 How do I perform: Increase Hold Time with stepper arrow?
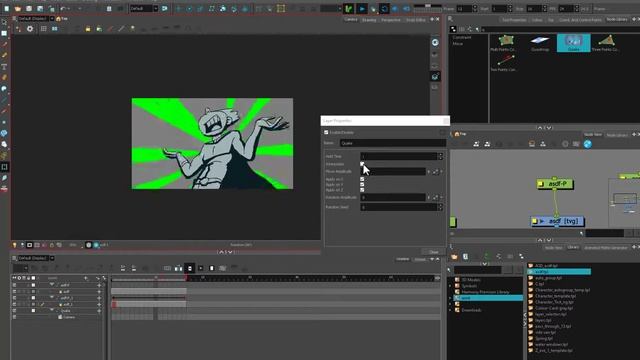coord(440,155)
